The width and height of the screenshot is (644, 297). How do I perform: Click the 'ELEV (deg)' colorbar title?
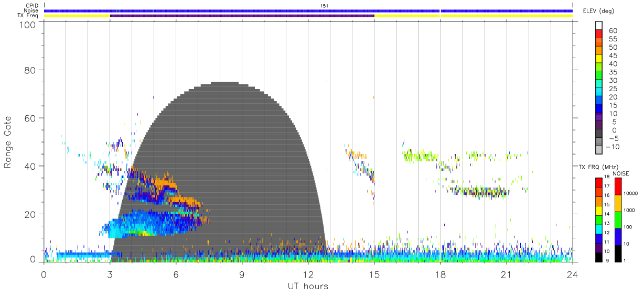click(x=599, y=10)
